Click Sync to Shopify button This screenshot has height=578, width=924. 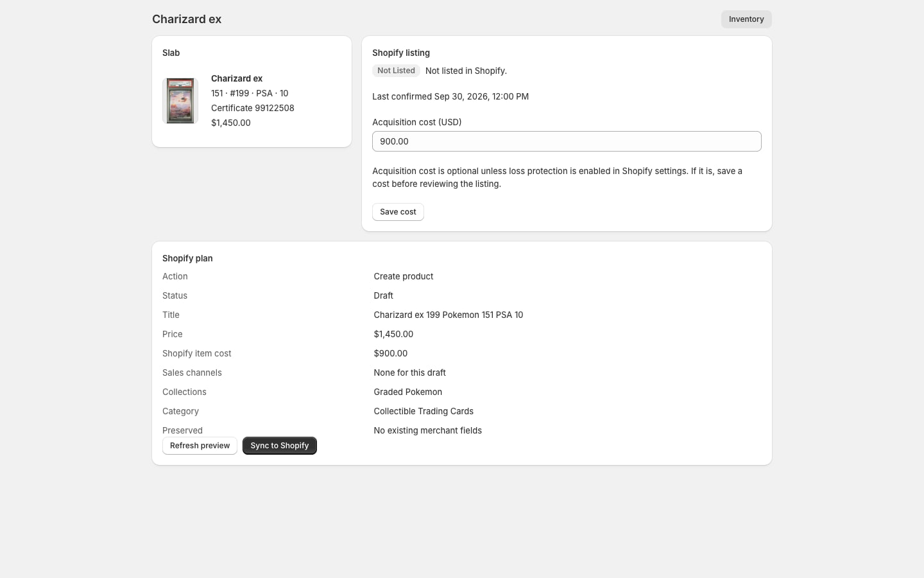[280, 446]
